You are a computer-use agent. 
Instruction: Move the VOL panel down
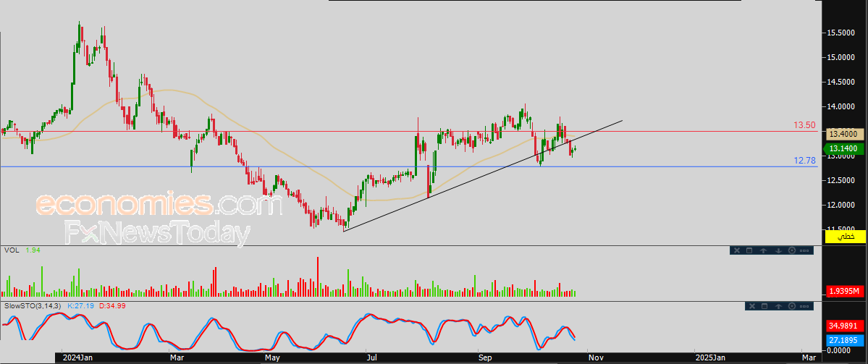click(778, 250)
